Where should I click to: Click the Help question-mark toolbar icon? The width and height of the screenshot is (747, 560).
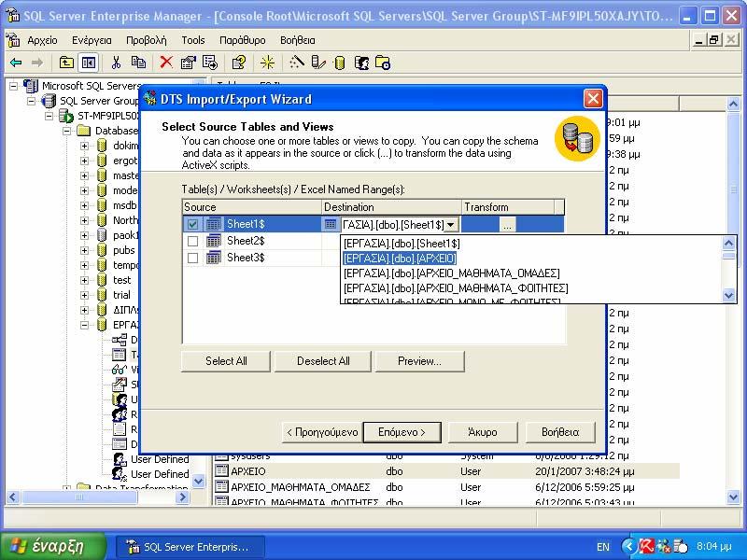(x=239, y=63)
